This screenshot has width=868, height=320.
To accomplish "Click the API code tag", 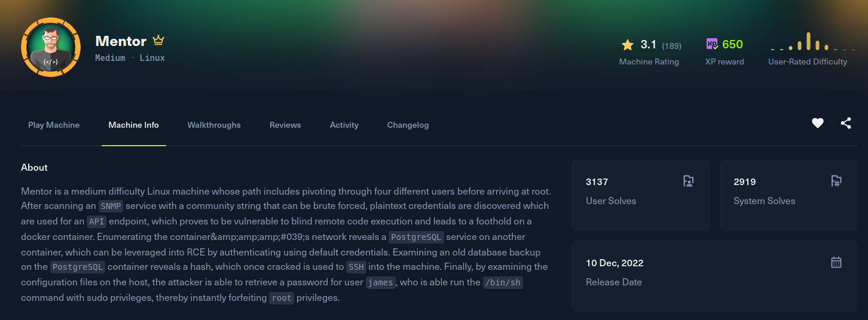I will pyautogui.click(x=96, y=221).
